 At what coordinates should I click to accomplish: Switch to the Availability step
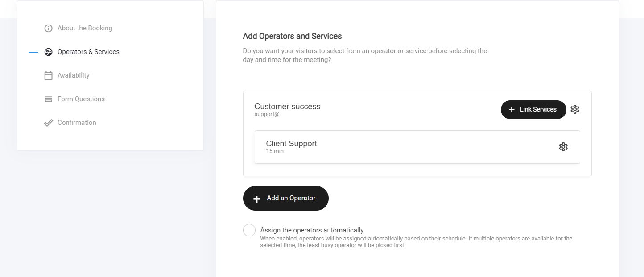(x=74, y=75)
